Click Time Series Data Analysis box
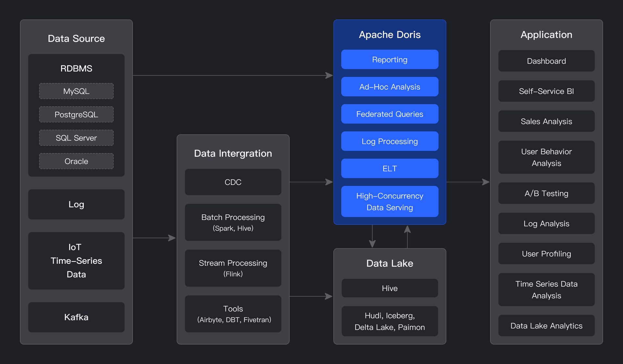The width and height of the screenshot is (623, 364). 546,290
